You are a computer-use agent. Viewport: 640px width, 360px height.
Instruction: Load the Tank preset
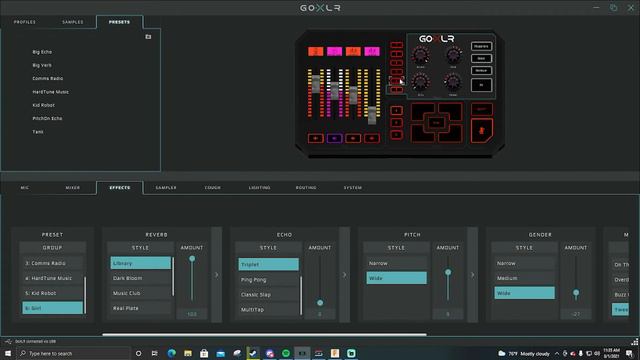pyautogui.click(x=38, y=132)
